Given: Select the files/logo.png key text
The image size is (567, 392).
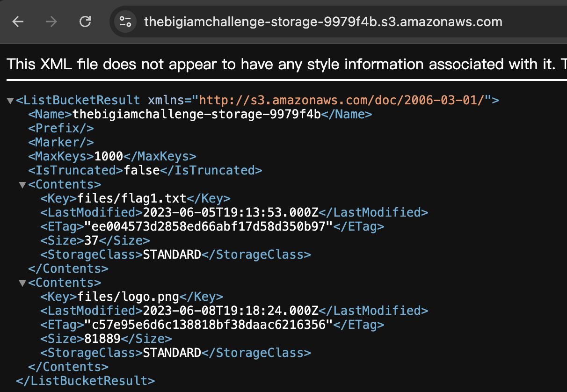Looking at the screenshot, I should click(128, 297).
